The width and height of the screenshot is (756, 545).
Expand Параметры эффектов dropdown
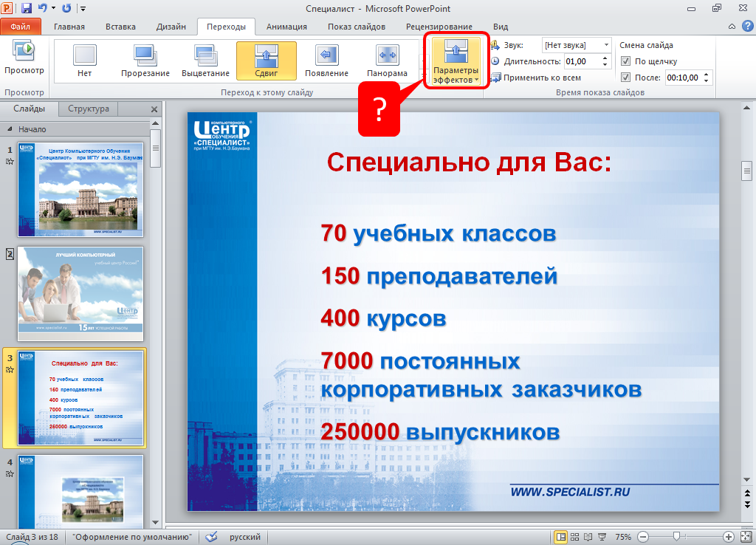pyautogui.click(x=456, y=61)
